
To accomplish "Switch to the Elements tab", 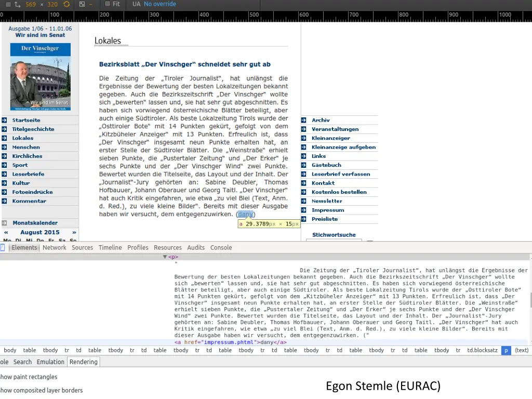I will click(x=24, y=248).
